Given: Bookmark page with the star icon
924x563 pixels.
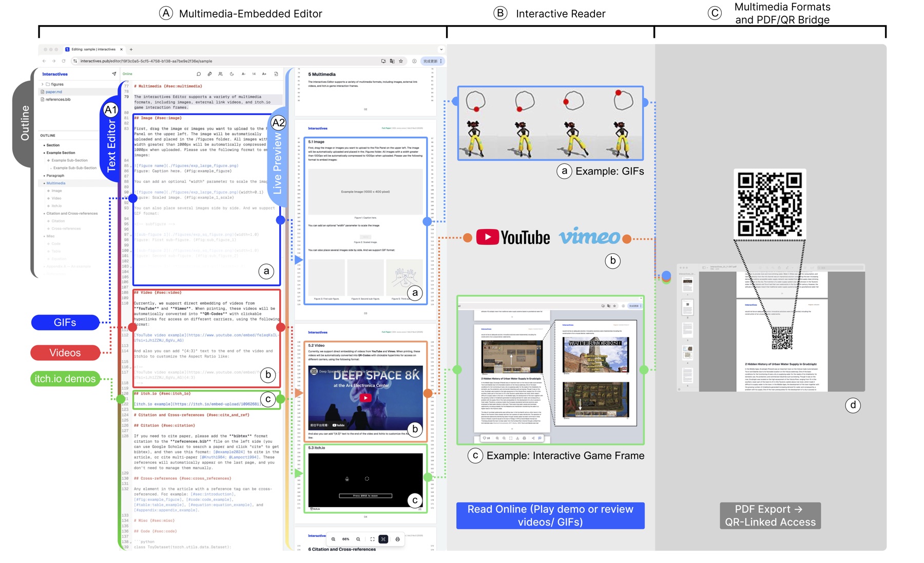Looking at the screenshot, I should coord(401,61).
